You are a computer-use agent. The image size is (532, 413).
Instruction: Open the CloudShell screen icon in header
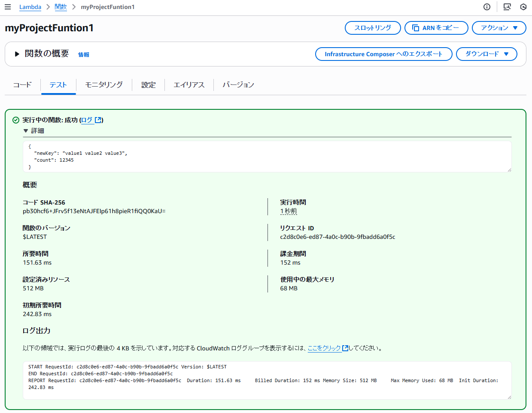pyautogui.click(x=507, y=7)
